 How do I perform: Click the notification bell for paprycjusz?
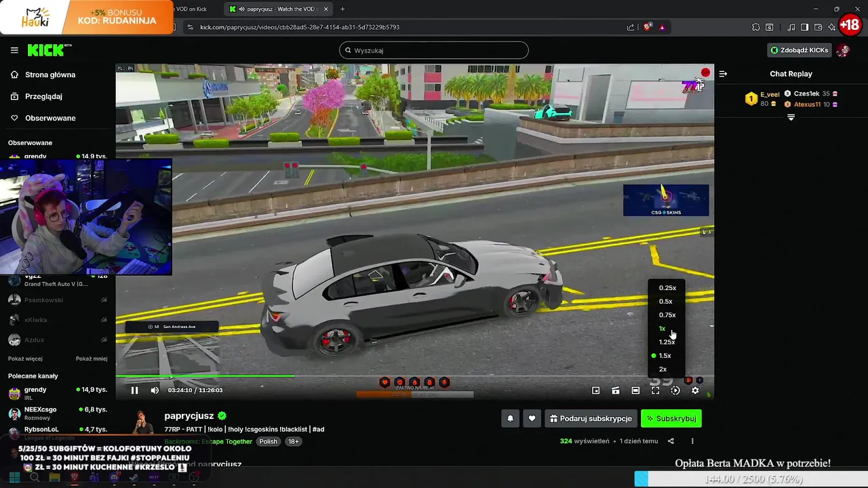click(x=511, y=419)
